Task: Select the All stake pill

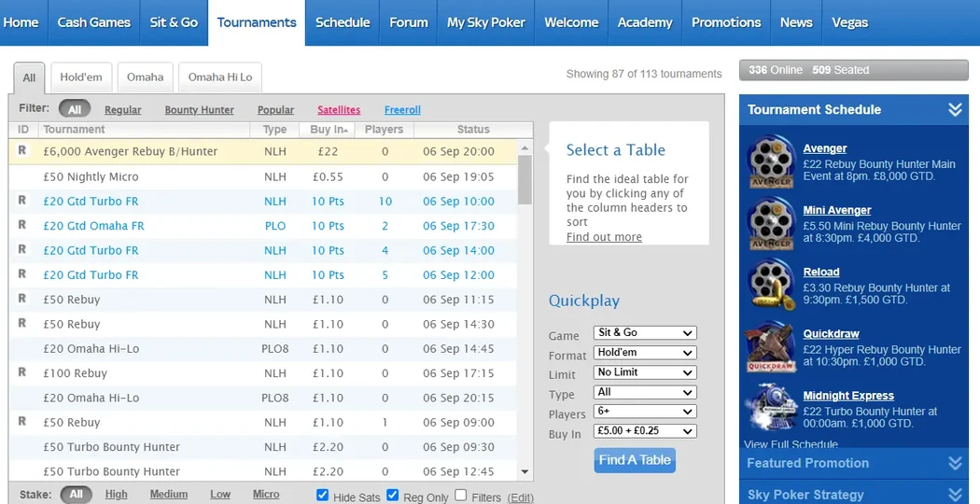Action: 77,494
